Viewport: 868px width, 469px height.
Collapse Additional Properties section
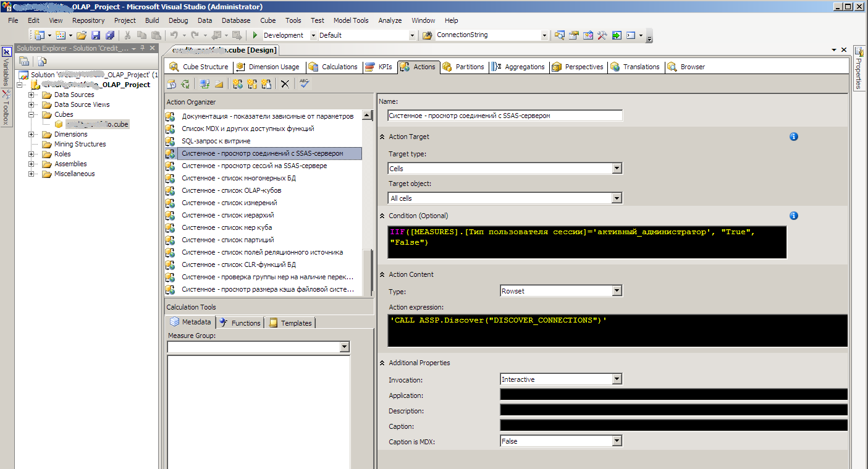(382, 363)
